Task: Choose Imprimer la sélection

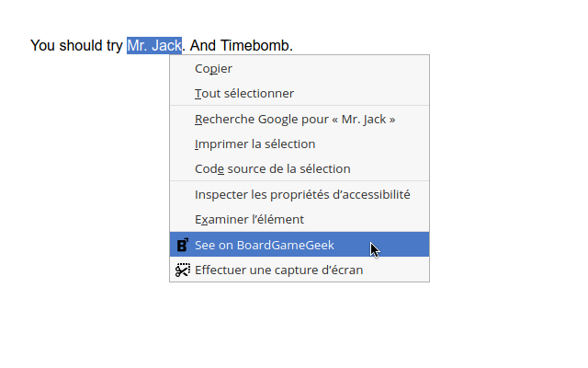Action: 254,144
